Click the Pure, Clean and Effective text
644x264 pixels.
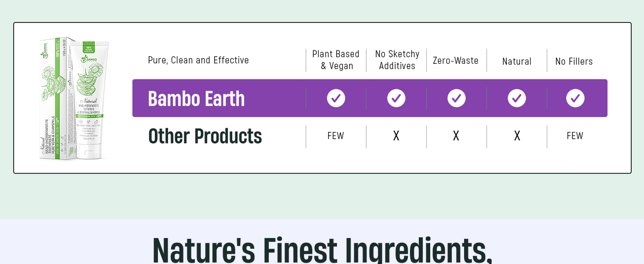point(198,60)
